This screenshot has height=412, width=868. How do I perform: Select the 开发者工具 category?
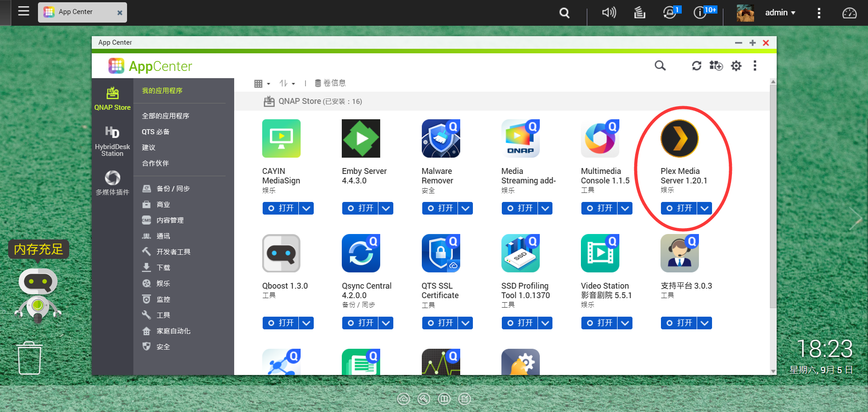coord(174,252)
